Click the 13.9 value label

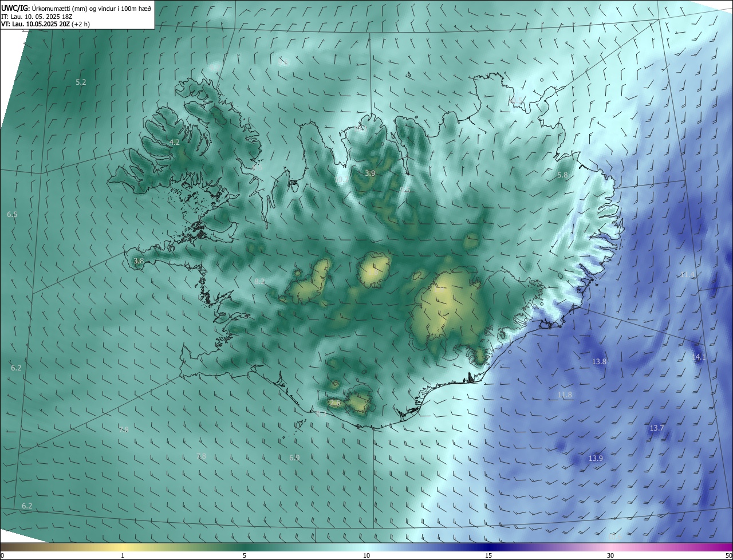(596, 459)
